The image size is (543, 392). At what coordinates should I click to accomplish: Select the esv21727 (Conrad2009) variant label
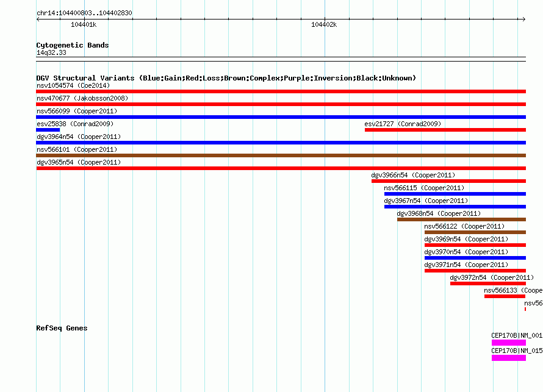pyautogui.click(x=403, y=124)
